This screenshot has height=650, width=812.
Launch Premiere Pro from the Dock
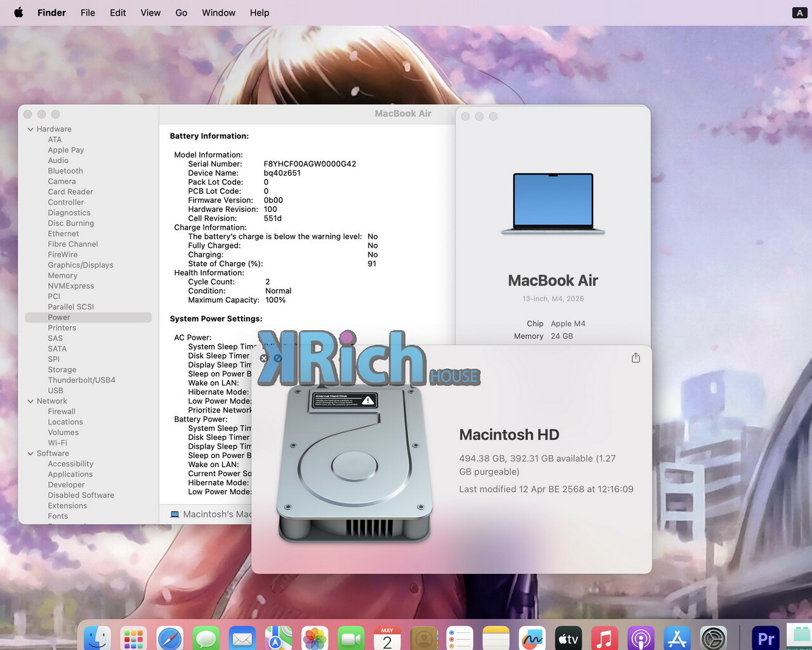point(766,638)
